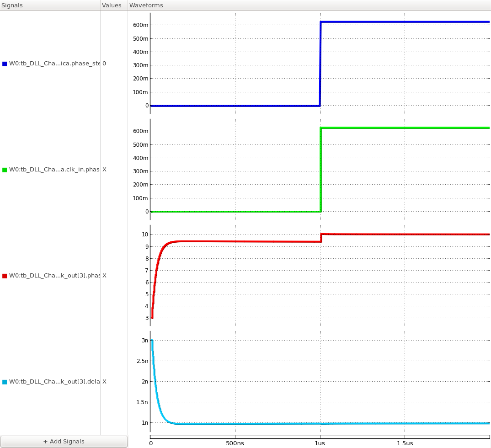Click the + Add Signals button
Screen dimensions: 491x448
64,442
